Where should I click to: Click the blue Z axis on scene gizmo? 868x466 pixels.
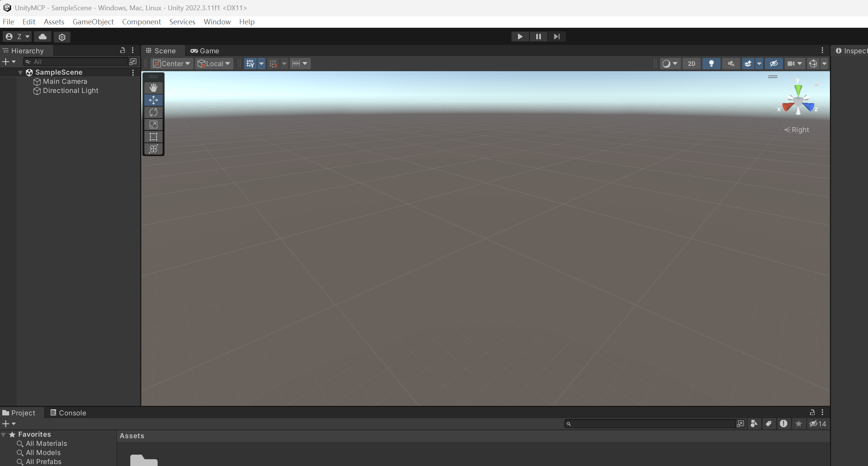point(809,107)
